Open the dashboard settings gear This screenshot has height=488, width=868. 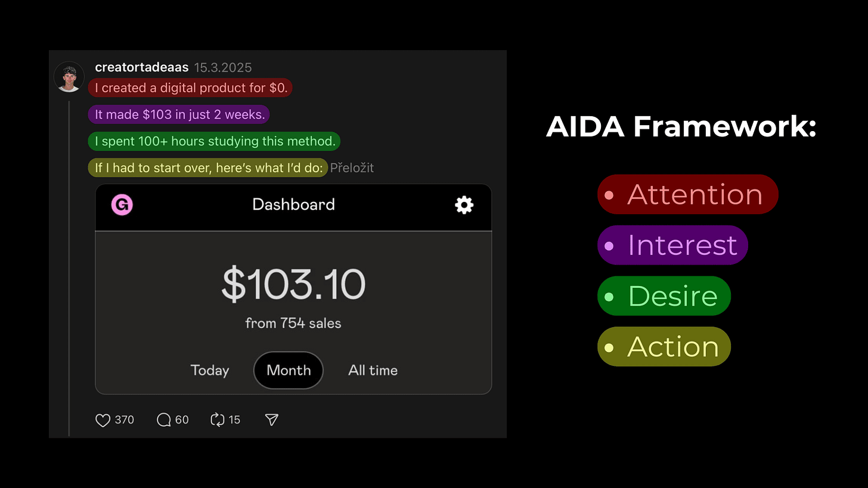(x=464, y=205)
